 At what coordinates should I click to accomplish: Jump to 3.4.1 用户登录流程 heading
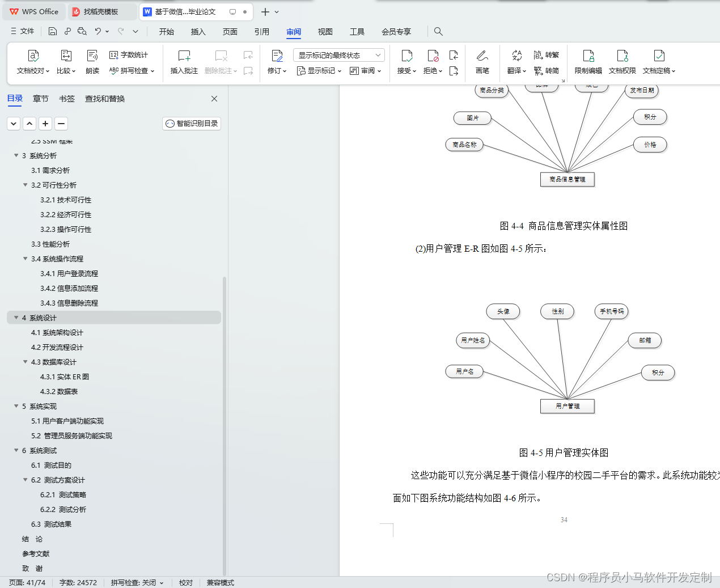tap(69, 273)
